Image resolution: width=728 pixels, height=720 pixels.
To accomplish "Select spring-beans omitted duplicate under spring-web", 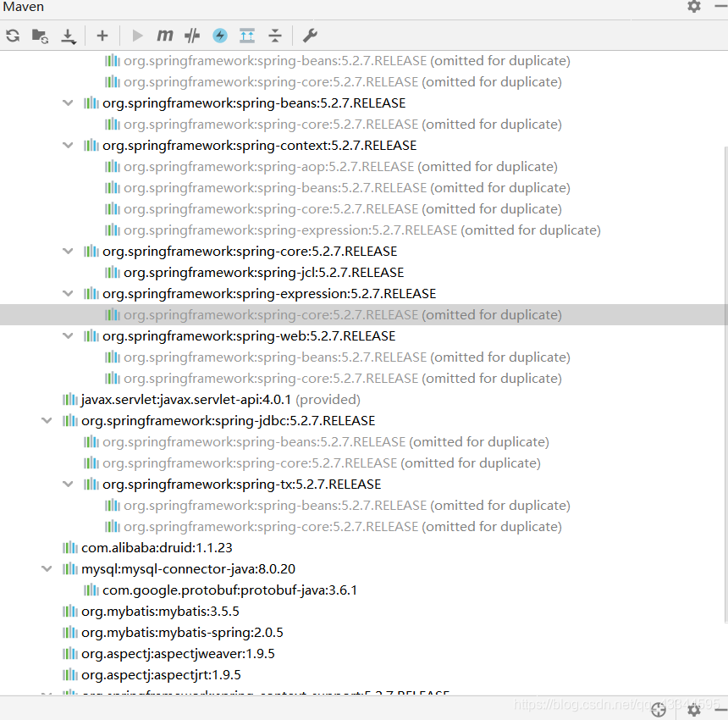I will (x=347, y=357).
